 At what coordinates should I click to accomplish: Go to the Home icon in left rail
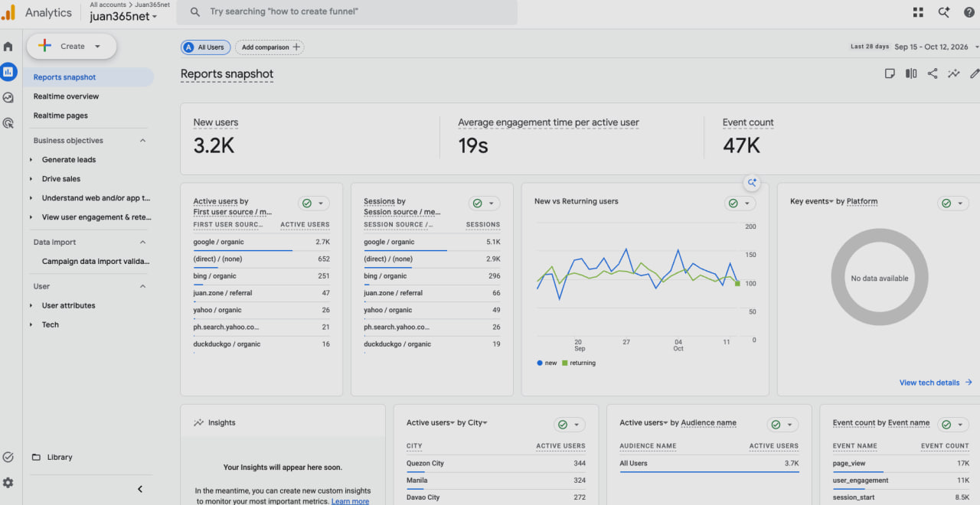[x=8, y=47]
